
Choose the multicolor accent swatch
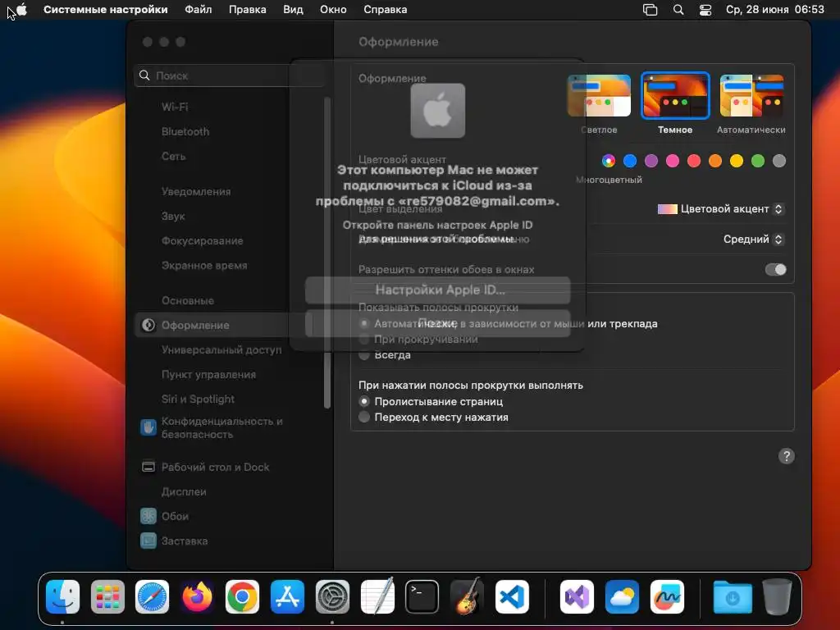[x=609, y=161]
